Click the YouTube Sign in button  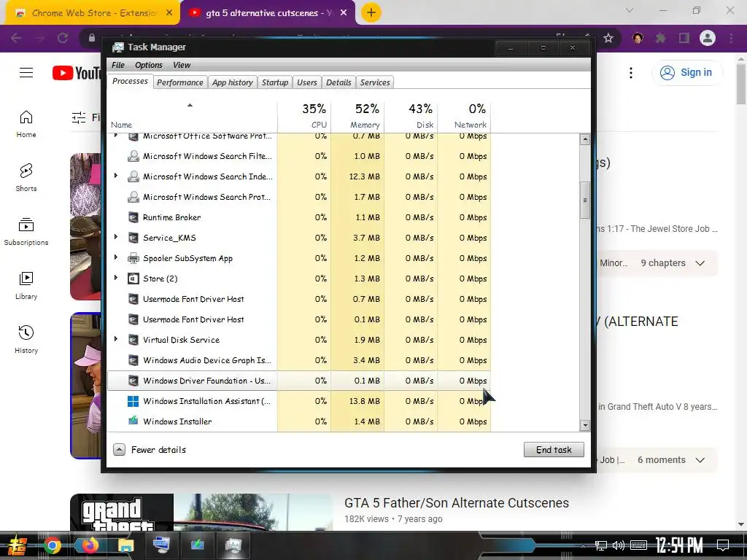[686, 72]
